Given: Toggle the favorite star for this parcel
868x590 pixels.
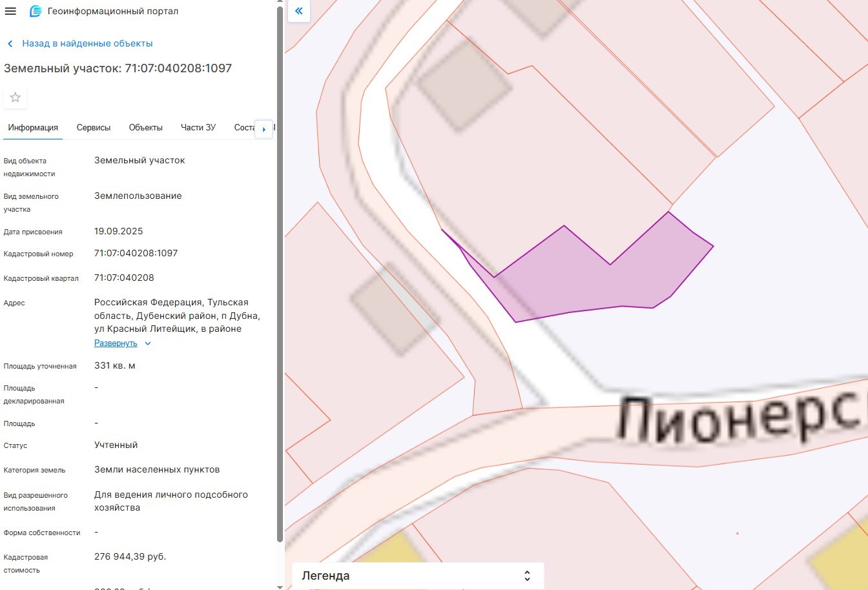Looking at the screenshot, I should tap(15, 97).
